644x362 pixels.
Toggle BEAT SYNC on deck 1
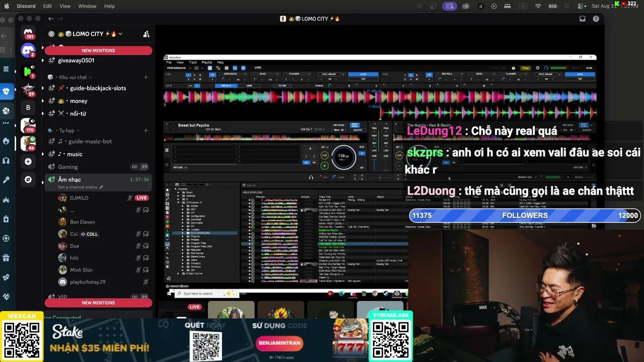click(x=355, y=125)
